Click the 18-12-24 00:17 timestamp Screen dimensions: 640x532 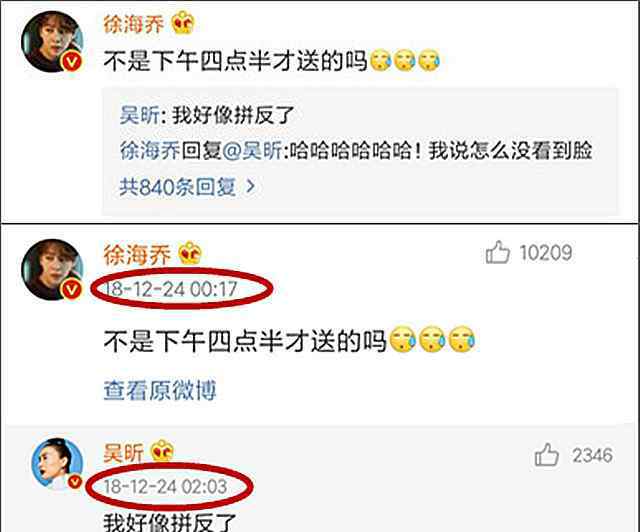pyautogui.click(x=171, y=289)
